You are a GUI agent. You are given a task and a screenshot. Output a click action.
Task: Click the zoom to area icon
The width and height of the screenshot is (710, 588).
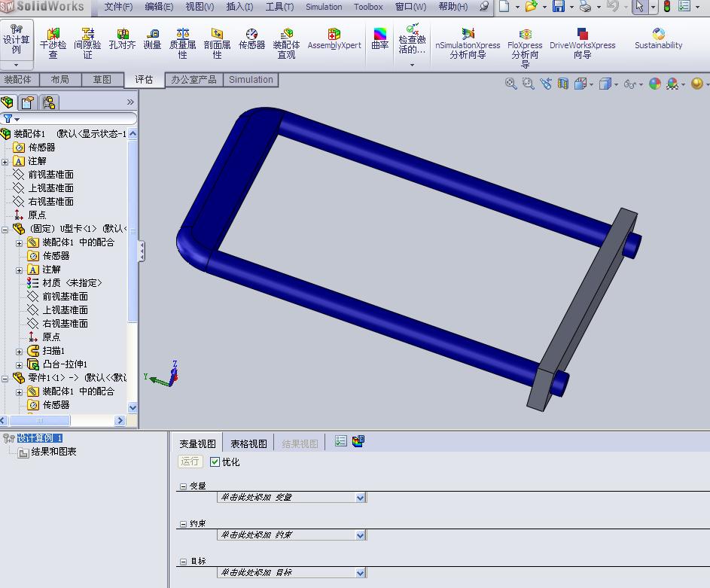click(528, 84)
